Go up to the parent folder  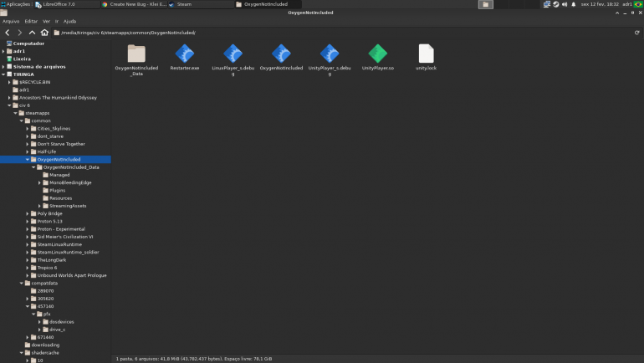click(32, 33)
